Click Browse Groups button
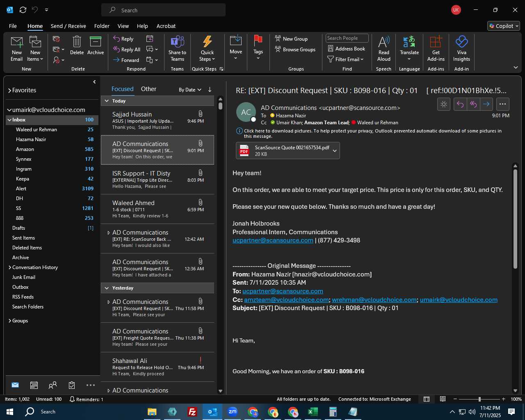The image size is (525, 420). click(x=295, y=49)
